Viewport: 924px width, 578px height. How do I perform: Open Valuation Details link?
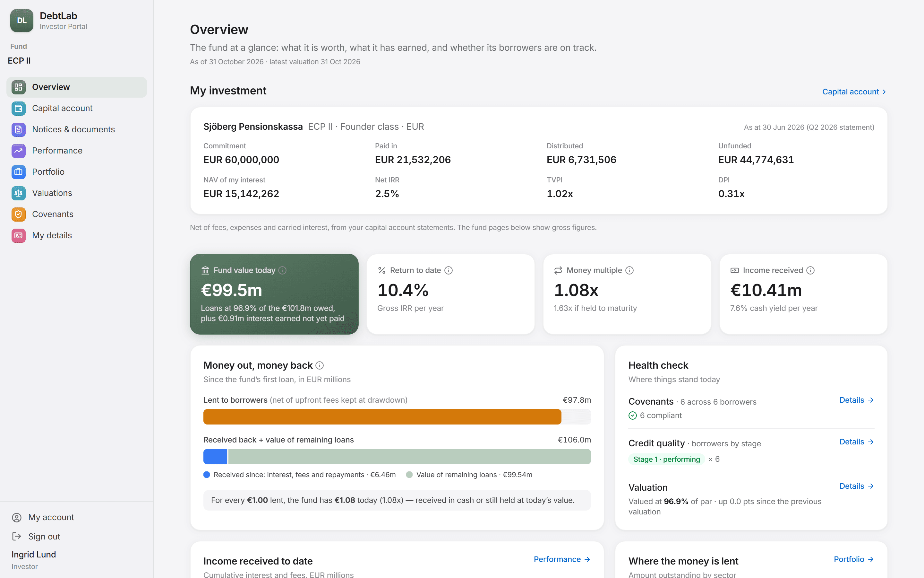point(856,486)
